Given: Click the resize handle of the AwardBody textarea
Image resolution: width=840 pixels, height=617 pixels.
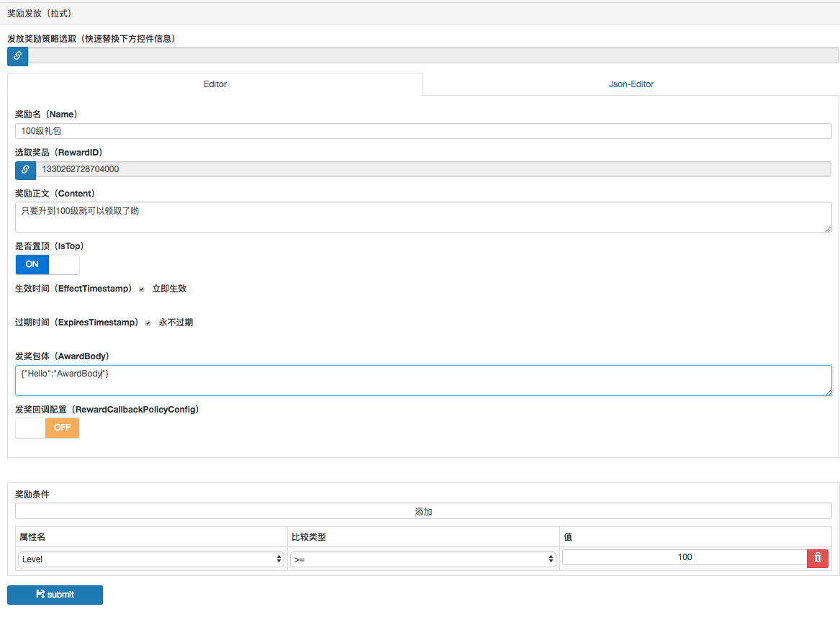Looking at the screenshot, I should coord(828,392).
